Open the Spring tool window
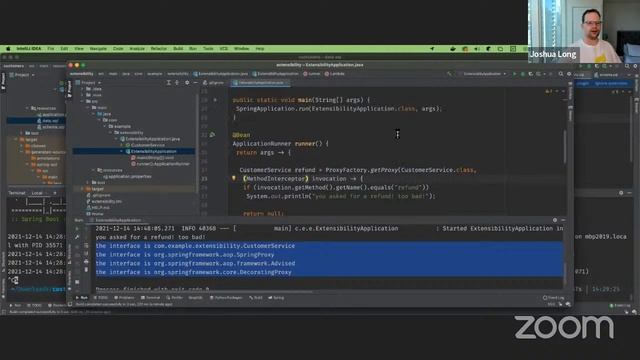Viewport: 640px width, 360px height. tap(276, 298)
